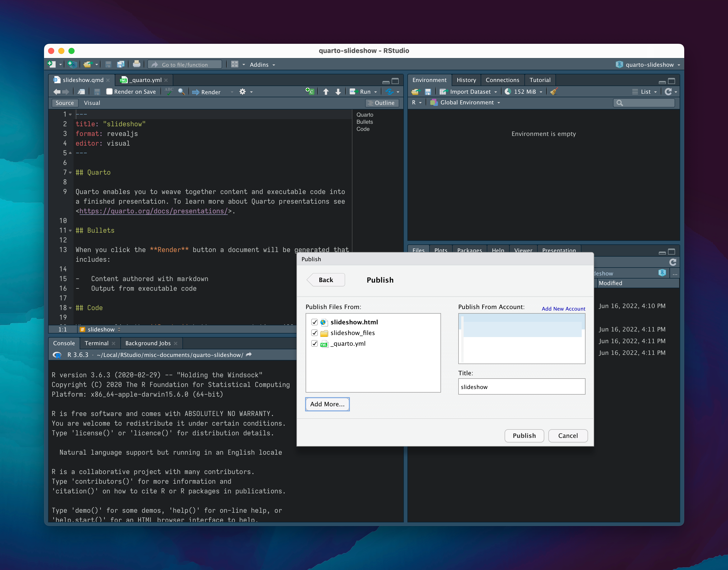Open the Background Jobs tab
The height and width of the screenshot is (570, 728).
point(148,343)
